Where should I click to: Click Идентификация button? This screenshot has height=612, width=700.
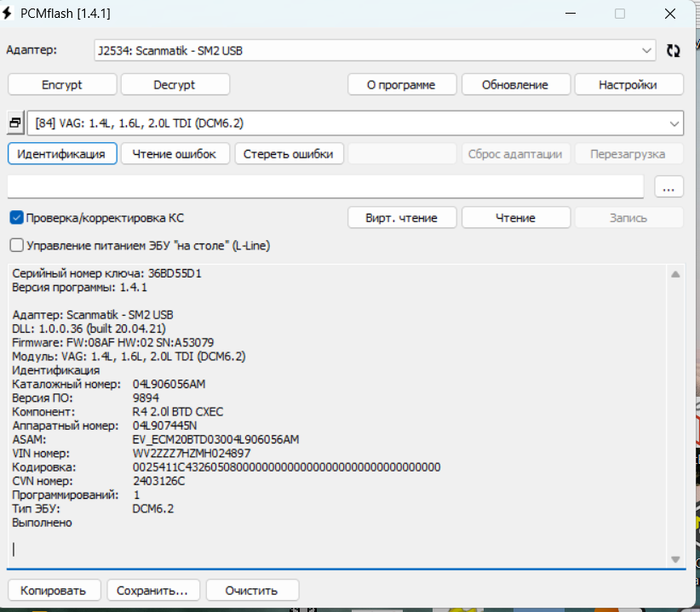point(61,154)
